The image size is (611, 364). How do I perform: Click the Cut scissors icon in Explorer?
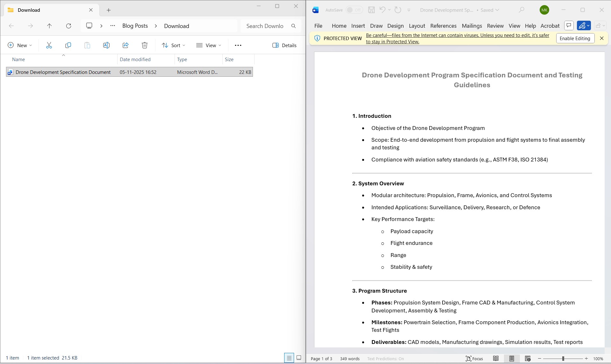49,45
